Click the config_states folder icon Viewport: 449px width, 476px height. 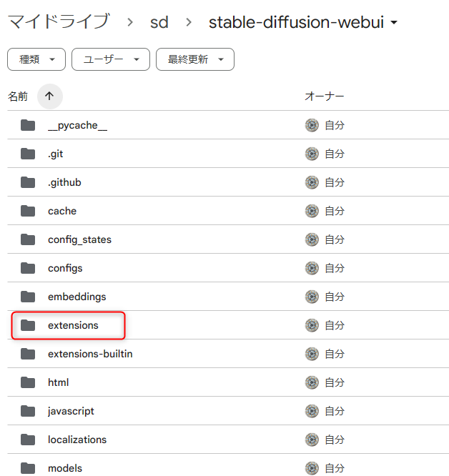[28, 239]
